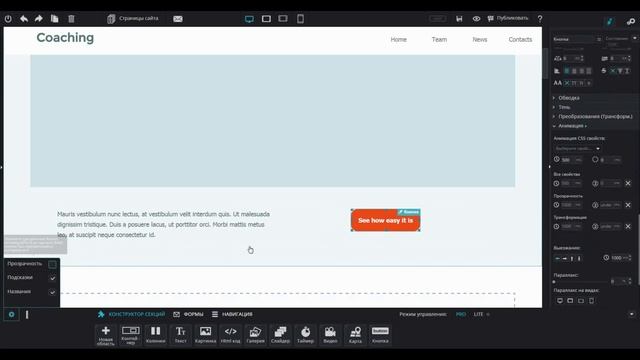Open the mail envelope icon in toolbar
This screenshot has height=360, width=640.
178,19
